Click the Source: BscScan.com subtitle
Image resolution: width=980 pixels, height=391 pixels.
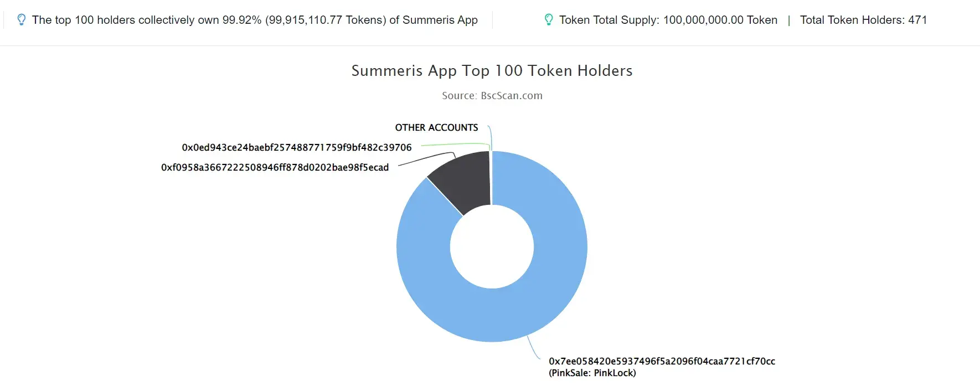492,95
